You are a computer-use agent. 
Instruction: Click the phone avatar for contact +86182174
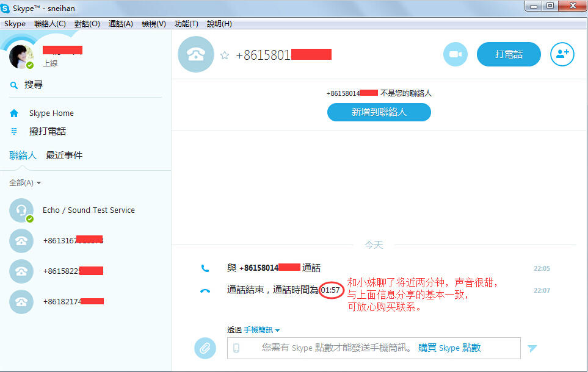[x=21, y=302]
